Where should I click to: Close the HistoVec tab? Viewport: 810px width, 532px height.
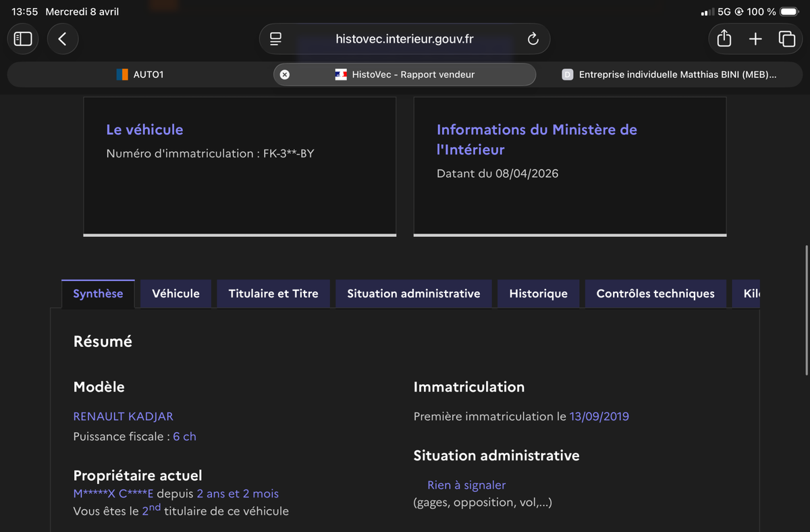pos(285,74)
